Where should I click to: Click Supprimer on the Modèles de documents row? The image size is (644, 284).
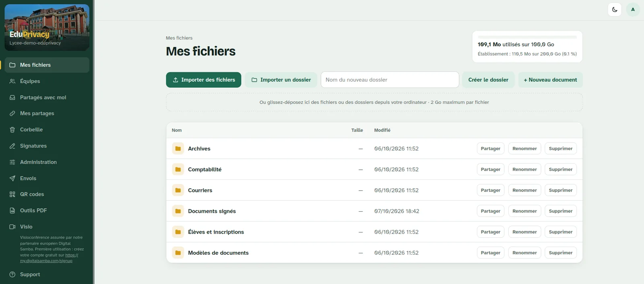[x=561, y=253]
